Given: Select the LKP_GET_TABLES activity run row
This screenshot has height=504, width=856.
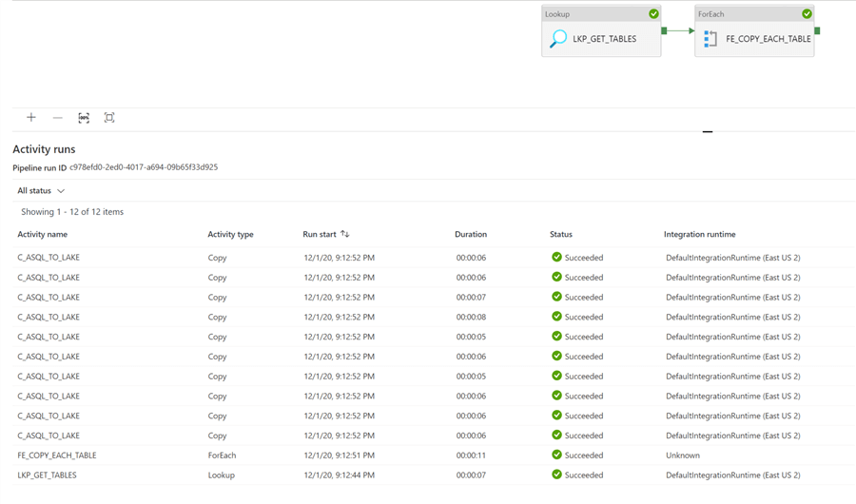Looking at the screenshot, I should (48, 475).
